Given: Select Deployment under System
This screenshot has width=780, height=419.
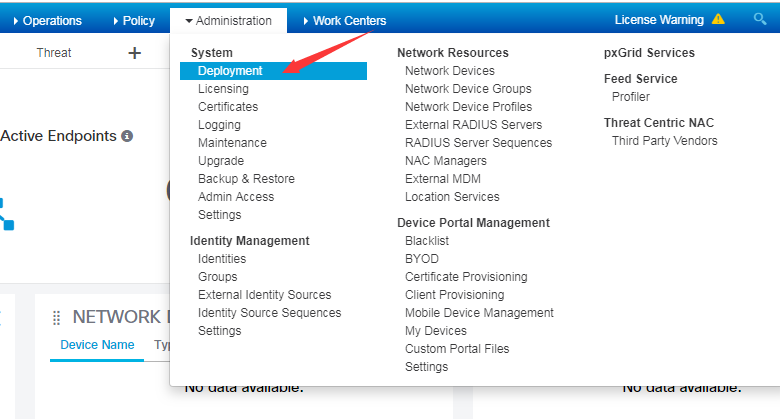Looking at the screenshot, I should click(230, 71).
